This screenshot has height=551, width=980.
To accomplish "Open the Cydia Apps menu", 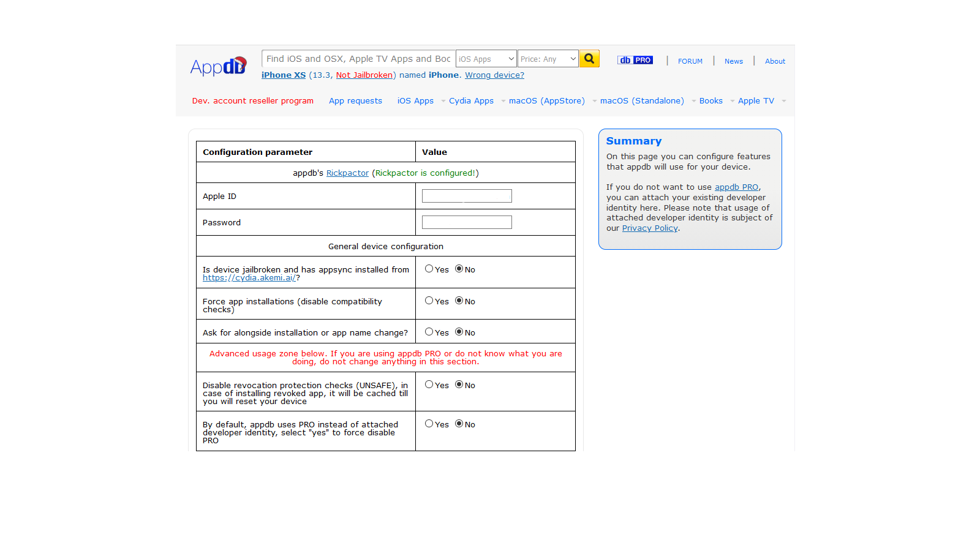I will pos(471,101).
